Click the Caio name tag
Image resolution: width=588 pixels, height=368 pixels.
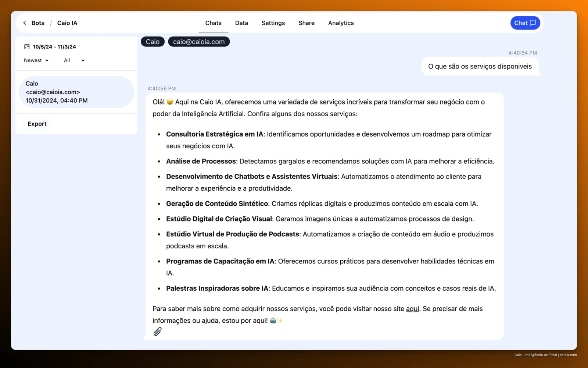point(153,42)
